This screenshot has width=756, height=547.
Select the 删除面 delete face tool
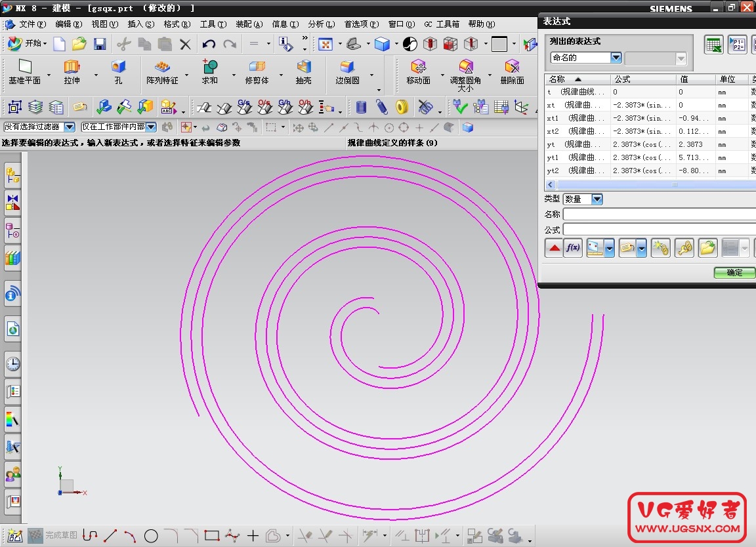tap(512, 71)
